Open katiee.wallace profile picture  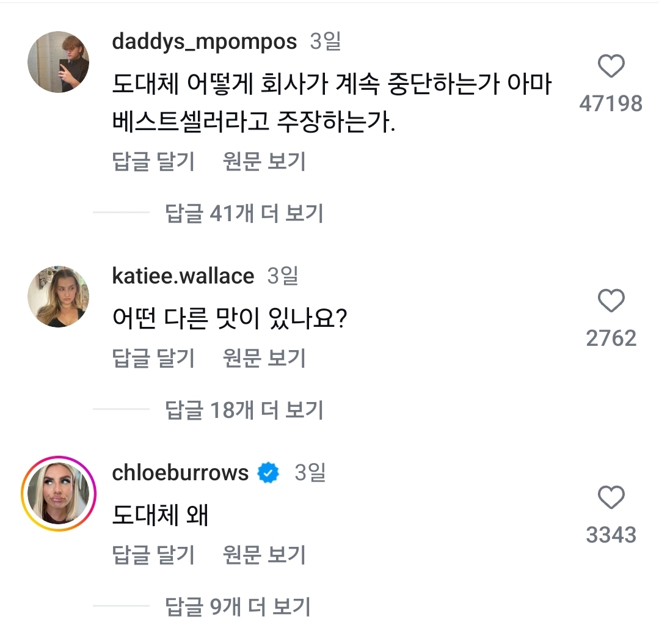59,296
